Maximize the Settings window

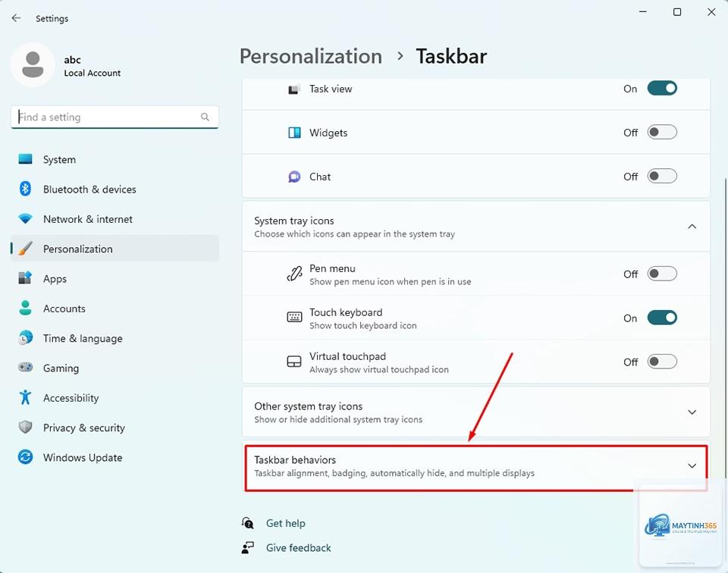677,12
